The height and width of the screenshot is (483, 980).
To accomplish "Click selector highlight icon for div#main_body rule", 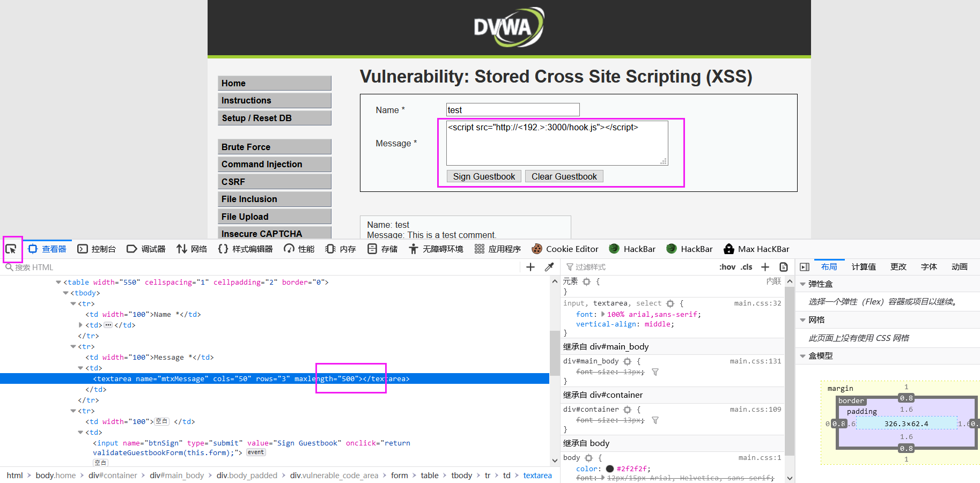I will [628, 361].
